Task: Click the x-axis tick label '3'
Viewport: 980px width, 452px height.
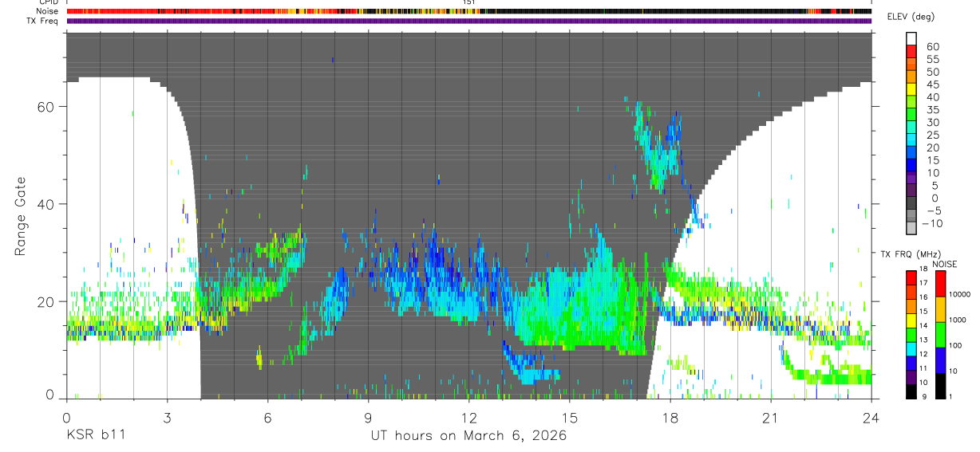Action: pyautogui.click(x=167, y=418)
